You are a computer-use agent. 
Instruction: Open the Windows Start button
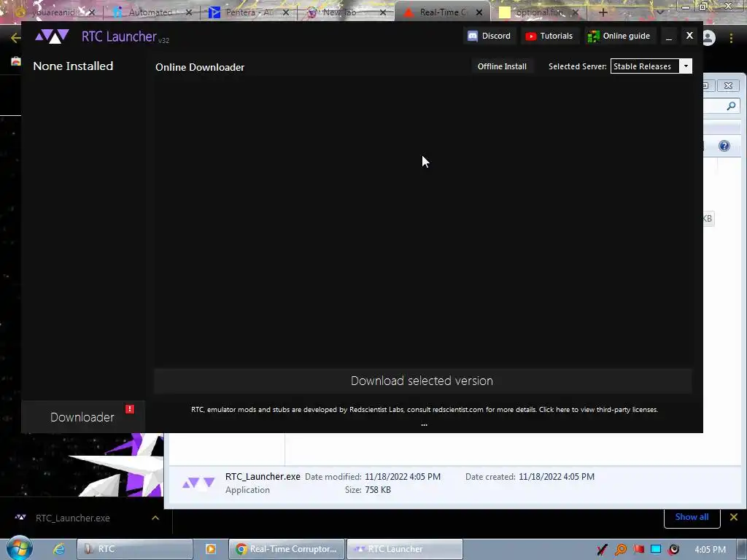19,548
